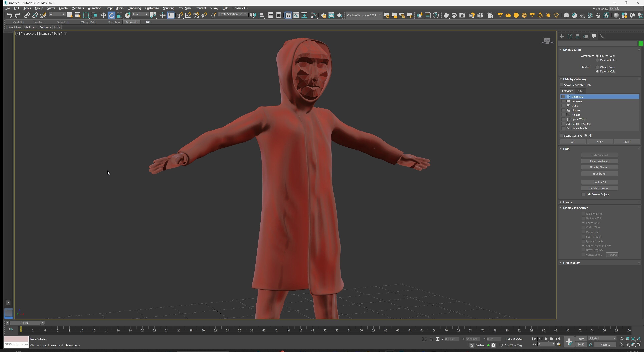Open the Utilities wrench panel
This screenshot has width=644, height=352.
[602, 37]
